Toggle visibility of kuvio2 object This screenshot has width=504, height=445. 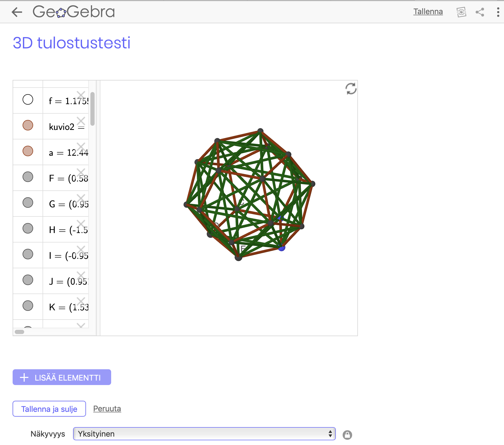pyautogui.click(x=28, y=125)
